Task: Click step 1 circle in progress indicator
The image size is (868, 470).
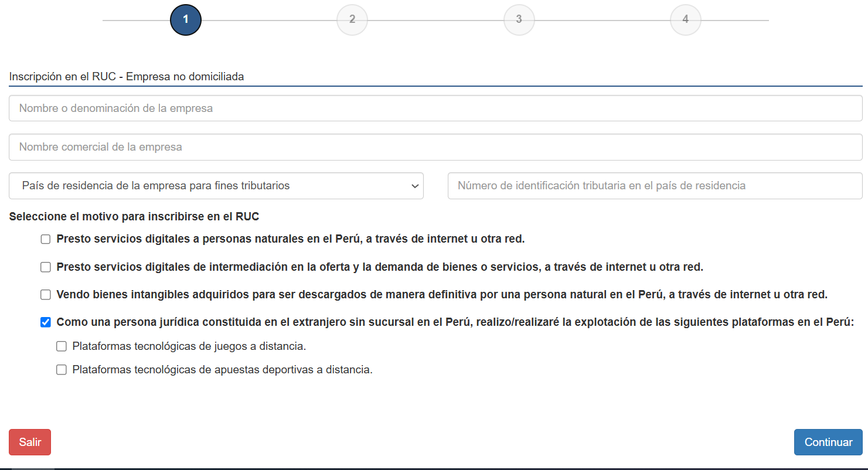Action: click(x=186, y=20)
